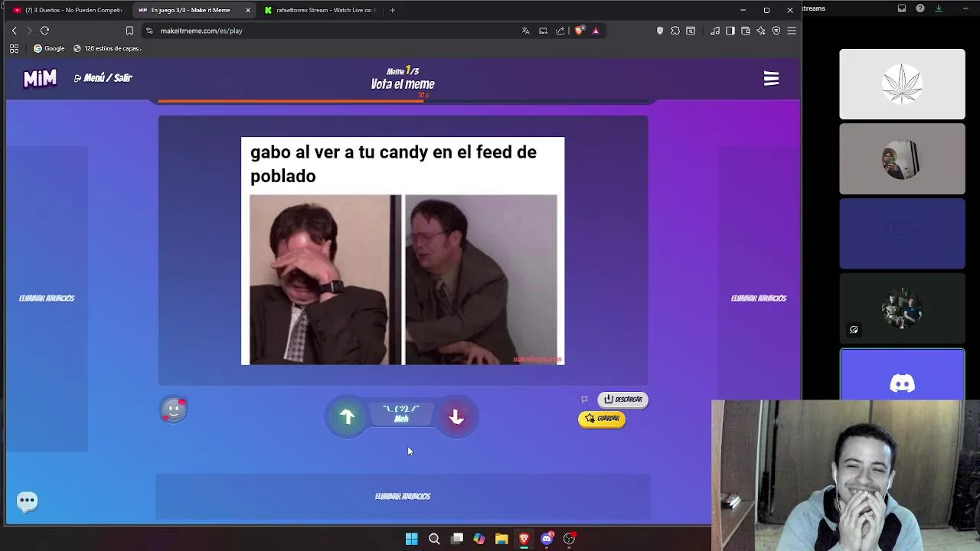Click the crying man meme image
Viewport: 980px width, 551px height.
pos(403,279)
